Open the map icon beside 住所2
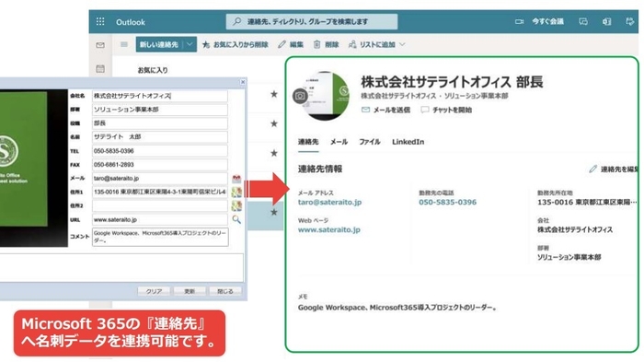This screenshot has height=362, width=644. pyautogui.click(x=236, y=205)
